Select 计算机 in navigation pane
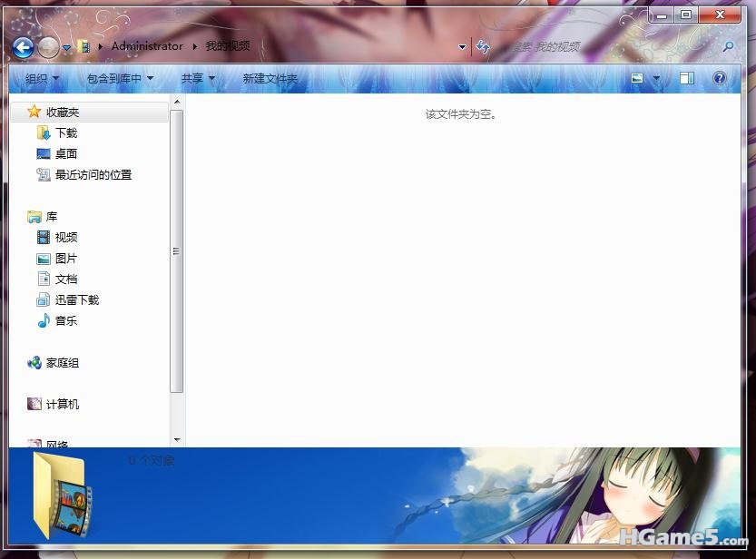Viewport: 756px width, 559px height. [x=63, y=404]
